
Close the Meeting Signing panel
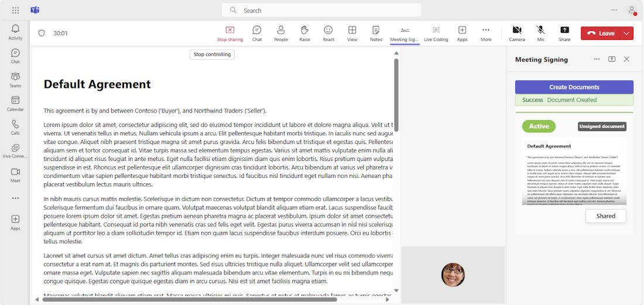(626, 59)
